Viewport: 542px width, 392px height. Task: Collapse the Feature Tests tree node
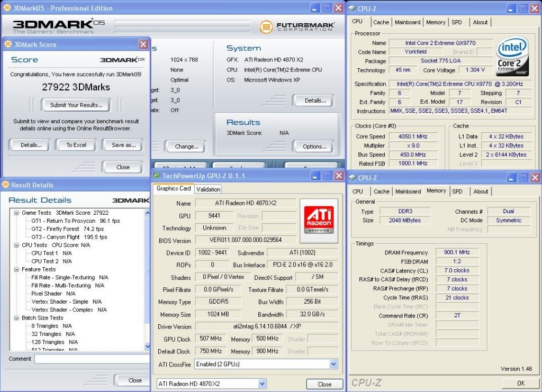click(x=16, y=269)
